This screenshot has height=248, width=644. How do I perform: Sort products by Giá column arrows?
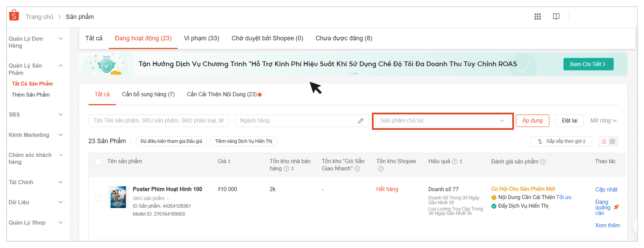[x=229, y=162]
